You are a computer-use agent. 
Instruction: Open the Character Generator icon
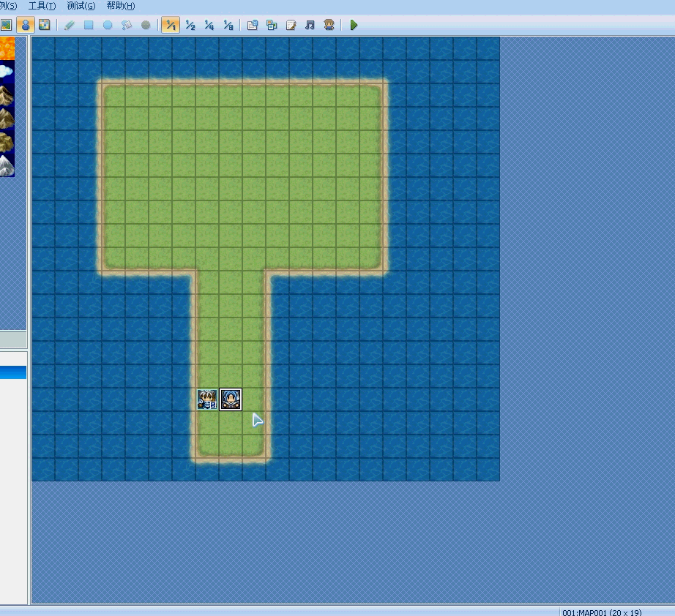coord(329,25)
